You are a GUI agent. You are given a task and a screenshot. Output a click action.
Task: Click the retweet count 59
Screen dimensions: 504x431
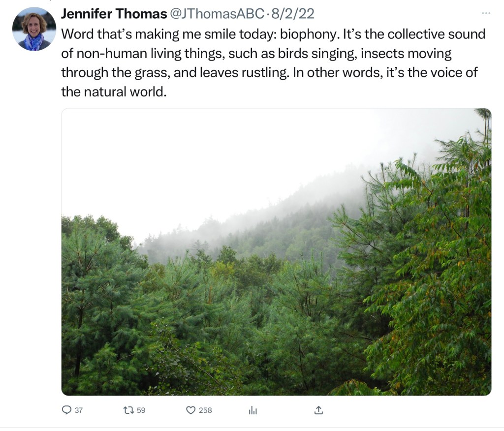coord(141,410)
